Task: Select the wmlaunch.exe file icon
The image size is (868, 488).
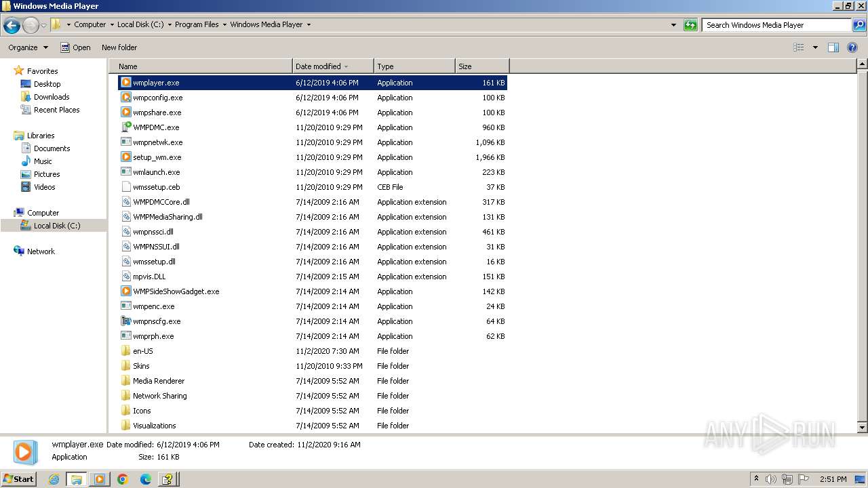Action: (x=125, y=172)
